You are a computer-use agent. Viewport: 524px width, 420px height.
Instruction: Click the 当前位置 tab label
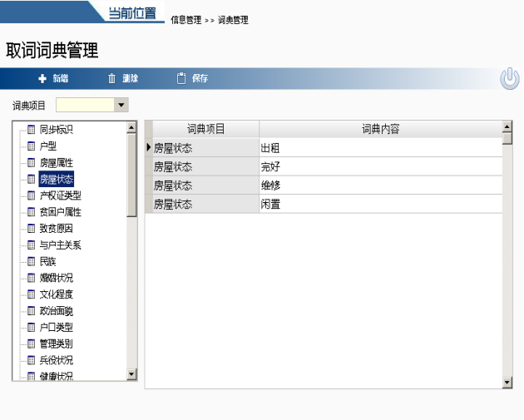132,13
